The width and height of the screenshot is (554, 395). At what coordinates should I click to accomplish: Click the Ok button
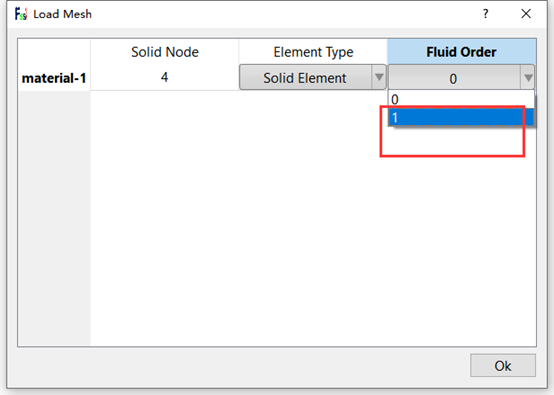(503, 365)
